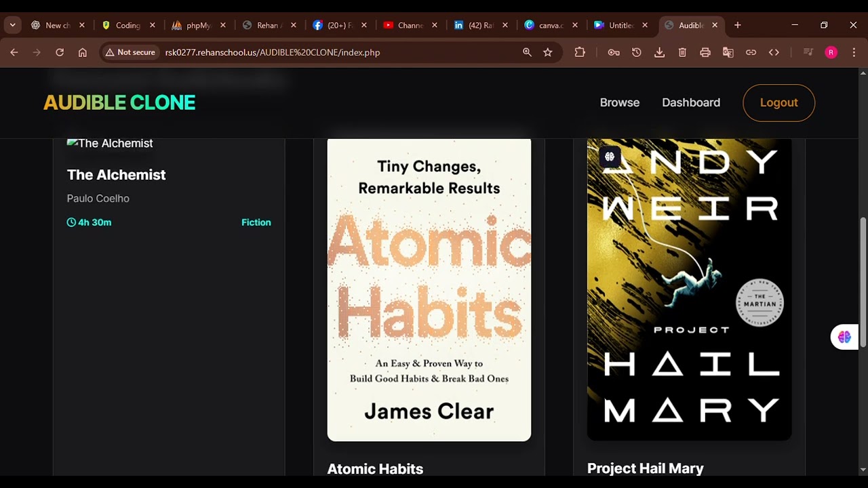Click the trash bin toolbar icon

[x=682, y=52]
